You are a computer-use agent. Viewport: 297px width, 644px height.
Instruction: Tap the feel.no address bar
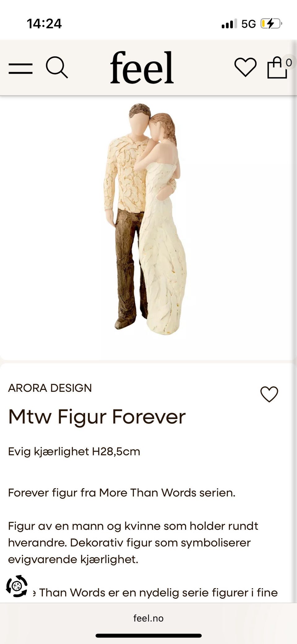pyautogui.click(x=148, y=618)
